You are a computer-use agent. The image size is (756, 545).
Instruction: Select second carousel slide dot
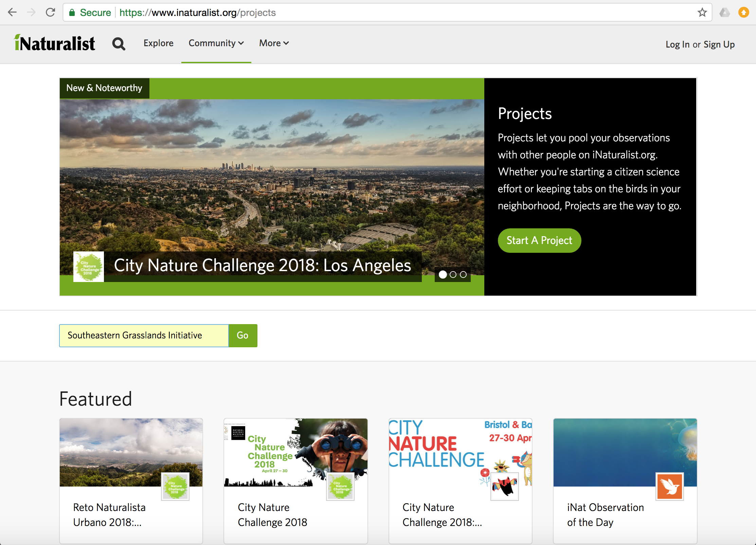point(453,275)
